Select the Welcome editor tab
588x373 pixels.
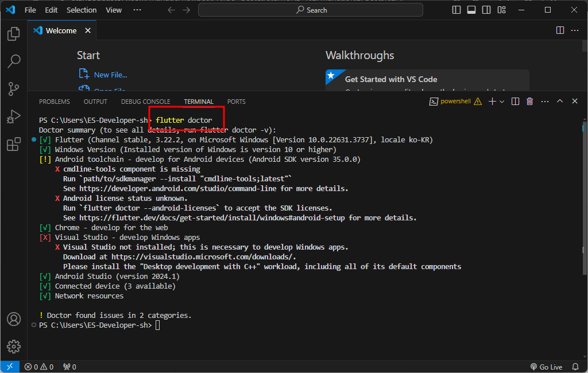(62, 30)
